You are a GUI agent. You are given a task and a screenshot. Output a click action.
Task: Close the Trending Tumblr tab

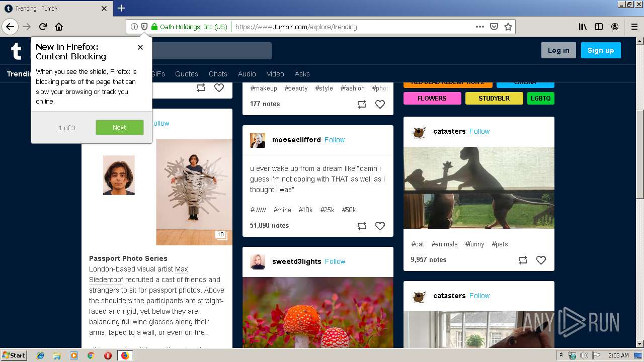[x=104, y=9]
